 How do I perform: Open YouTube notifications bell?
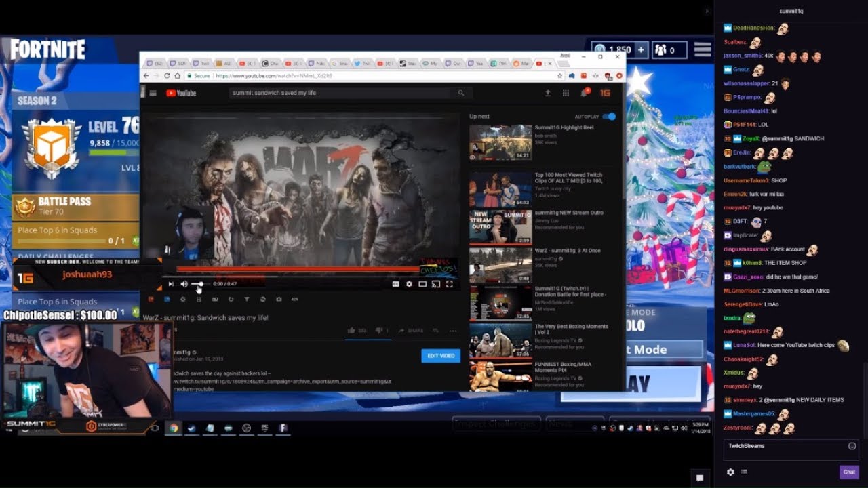pyautogui.click(x=584, y=92)
